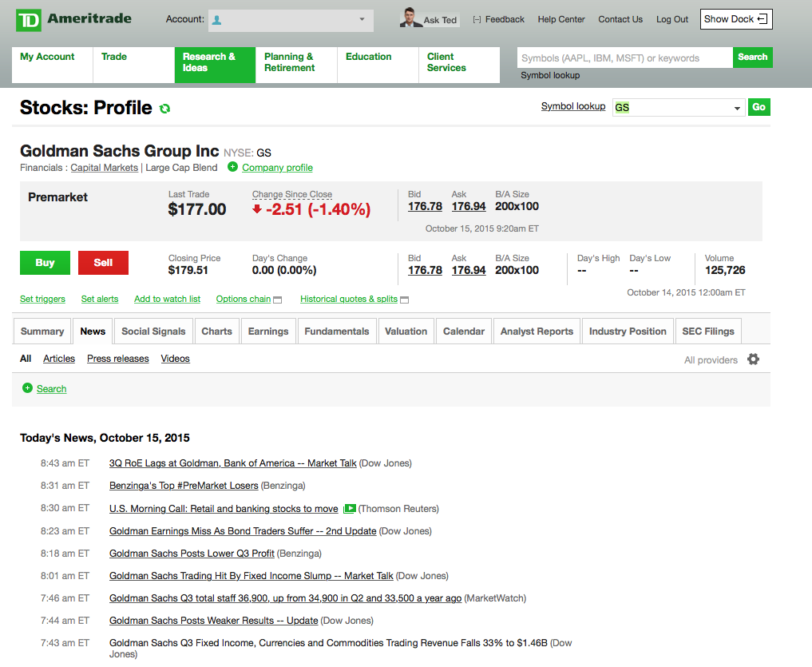
Task: Open Research & Ideas menu
Action: [215, 65]
